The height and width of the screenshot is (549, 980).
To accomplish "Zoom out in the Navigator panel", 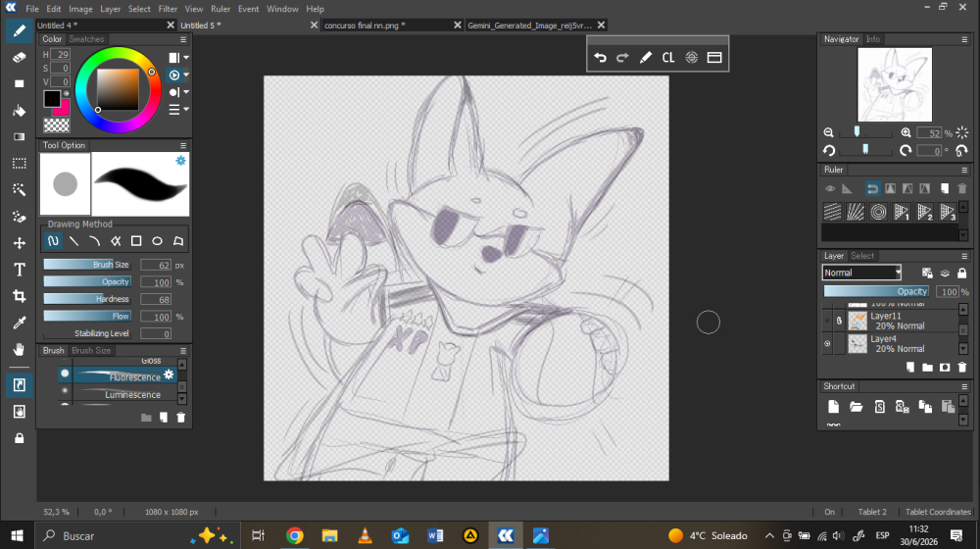I will tap(829, 132).
